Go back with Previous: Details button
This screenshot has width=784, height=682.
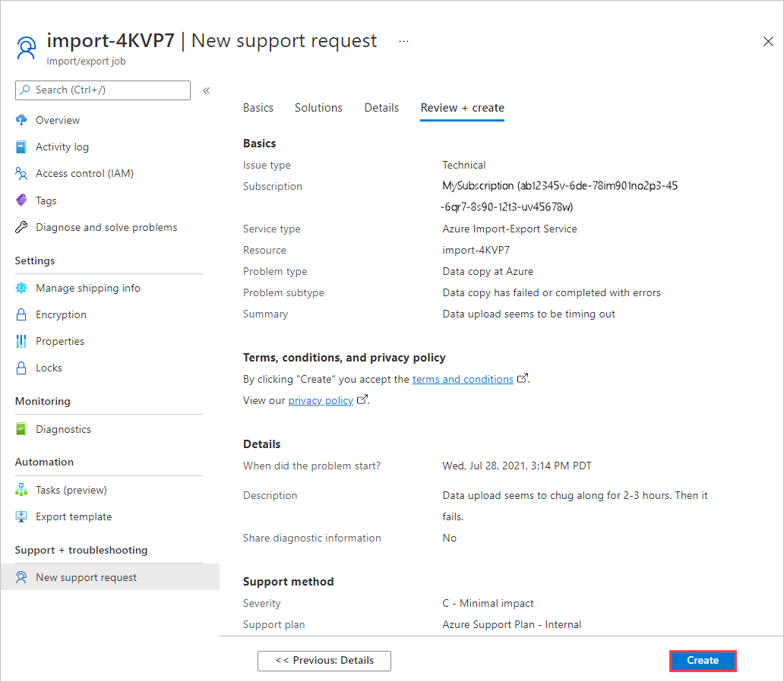(324, 661)
